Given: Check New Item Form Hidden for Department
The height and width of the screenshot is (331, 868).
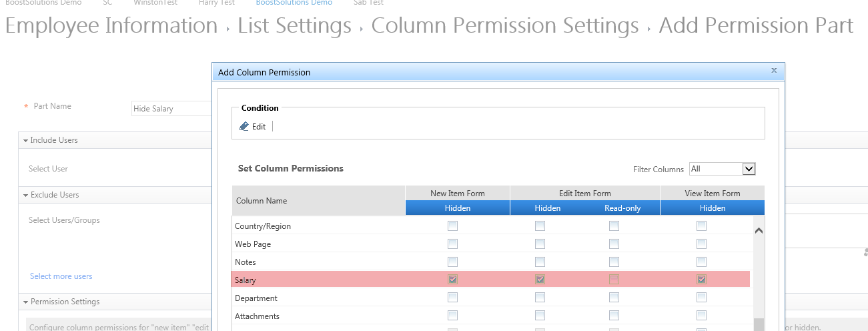Looking at the screenshot, I should [452, 298].
